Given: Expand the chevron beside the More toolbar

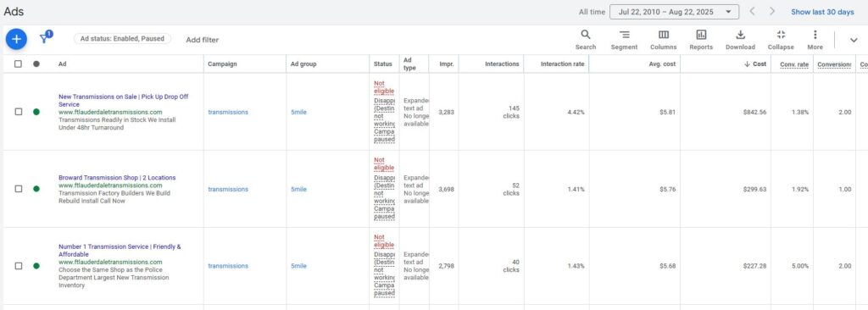Looking at the screenshot, I should [x=854, y=40].
